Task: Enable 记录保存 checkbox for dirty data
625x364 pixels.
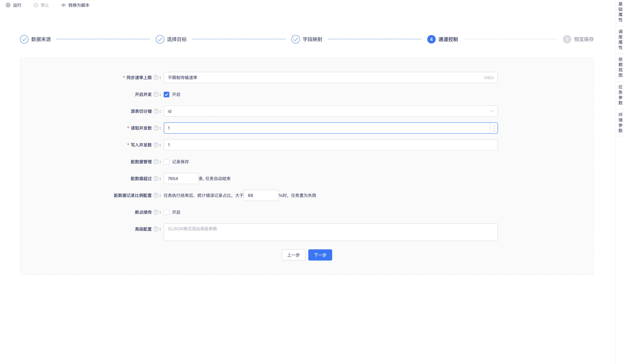Action: (x=166, y=162)
